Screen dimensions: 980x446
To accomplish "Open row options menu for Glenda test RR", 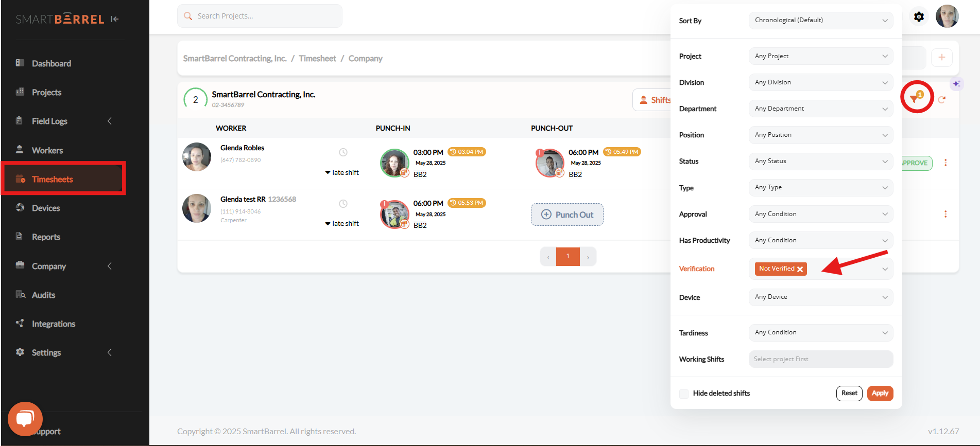I will tap(945, 214).
